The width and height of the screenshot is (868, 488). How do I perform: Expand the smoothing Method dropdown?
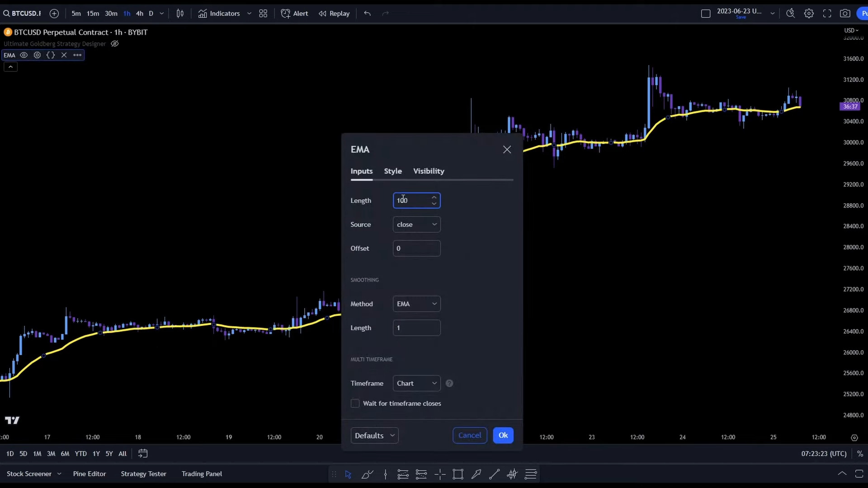point(416,304)
